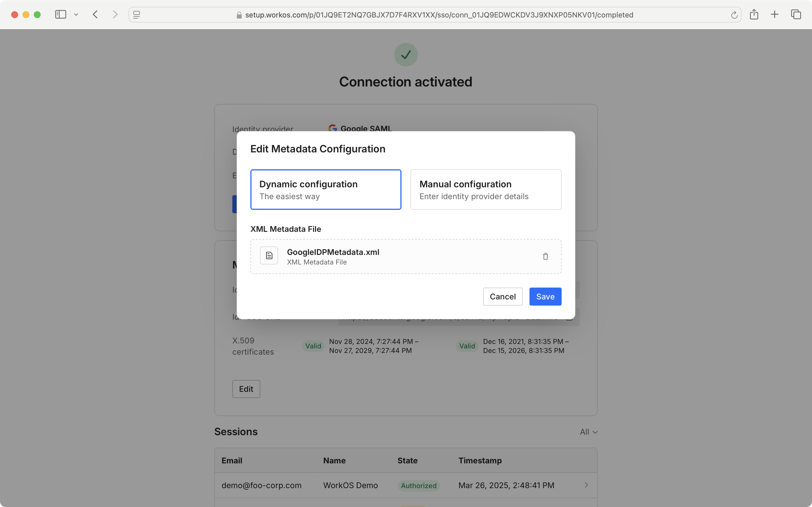The height and width of the screenshot is (507, 812).
Task: Expand the demo@foo-corp.com session row chevron
Action: [x=586, y=485]
